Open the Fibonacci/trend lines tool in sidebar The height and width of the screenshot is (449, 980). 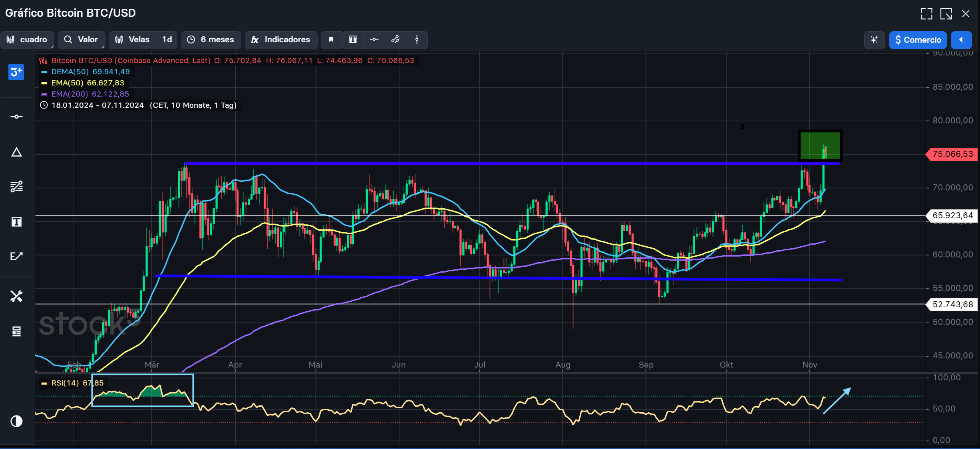coord(16,186)
